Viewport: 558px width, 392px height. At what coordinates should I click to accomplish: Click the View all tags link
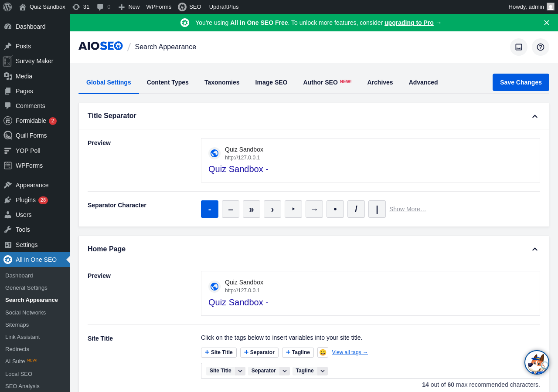[350, 352]
